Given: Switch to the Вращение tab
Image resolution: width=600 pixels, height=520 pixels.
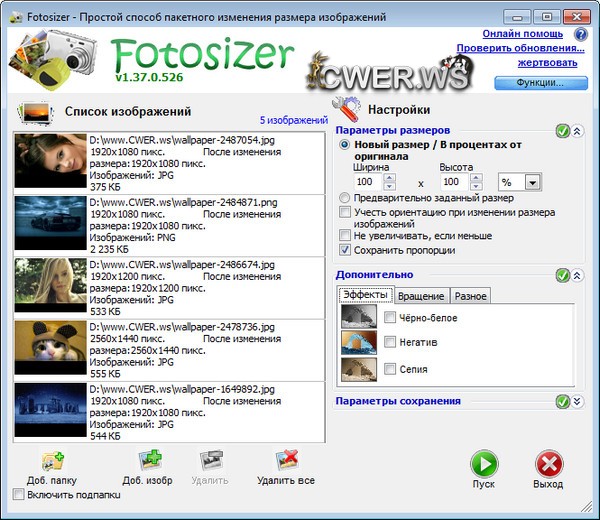Looking at the screenshot, I should tap(421, 296).
